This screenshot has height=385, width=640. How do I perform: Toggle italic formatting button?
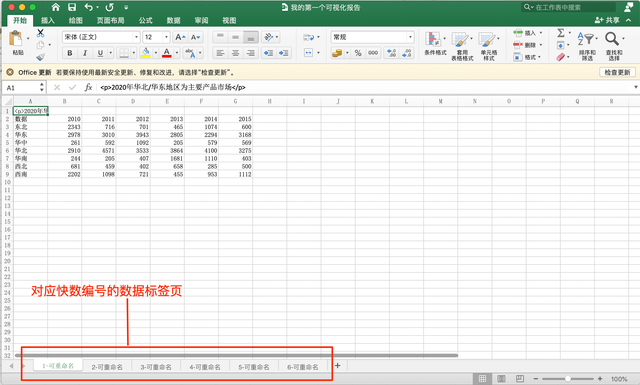tap(85, 53)
